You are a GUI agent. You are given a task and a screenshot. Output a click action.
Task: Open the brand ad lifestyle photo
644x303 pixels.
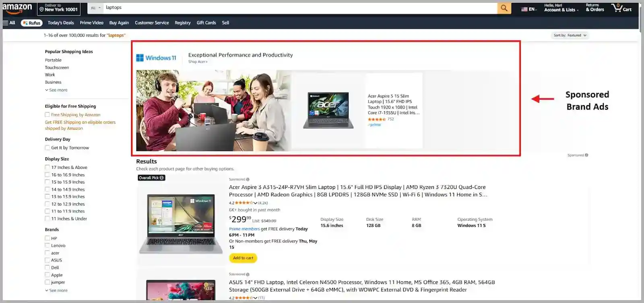tap(213, 111)
